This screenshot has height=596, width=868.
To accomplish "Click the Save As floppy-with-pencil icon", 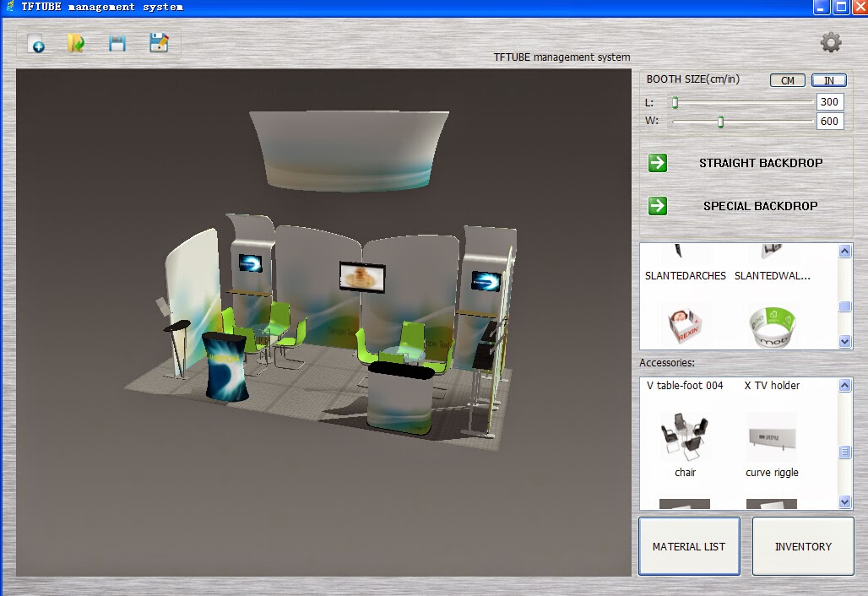I will [157, 43].
